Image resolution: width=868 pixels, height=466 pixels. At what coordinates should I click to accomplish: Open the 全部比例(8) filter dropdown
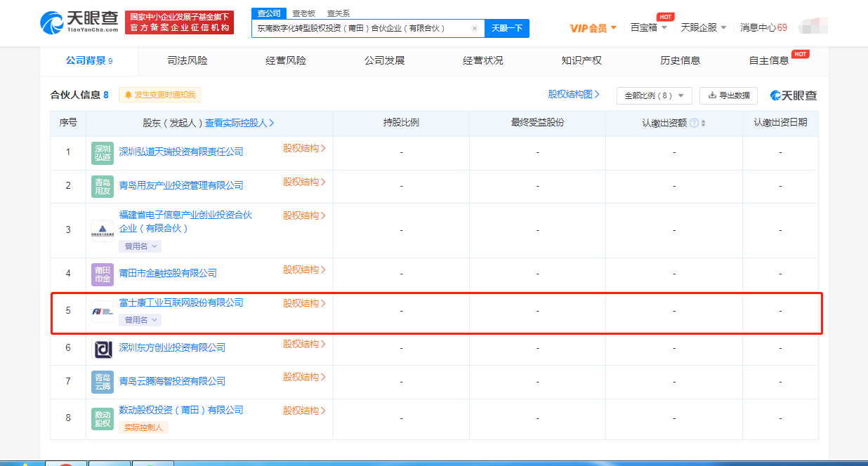point(655,95)
